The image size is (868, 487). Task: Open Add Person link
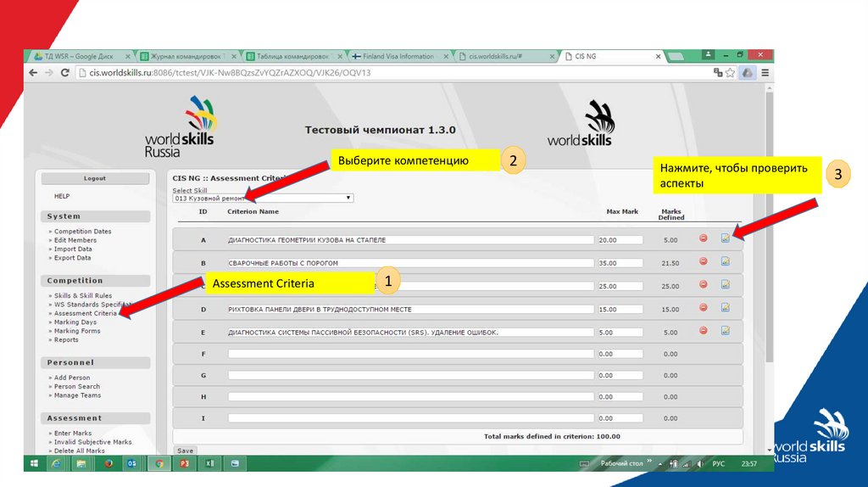click(x=72, y=378)
